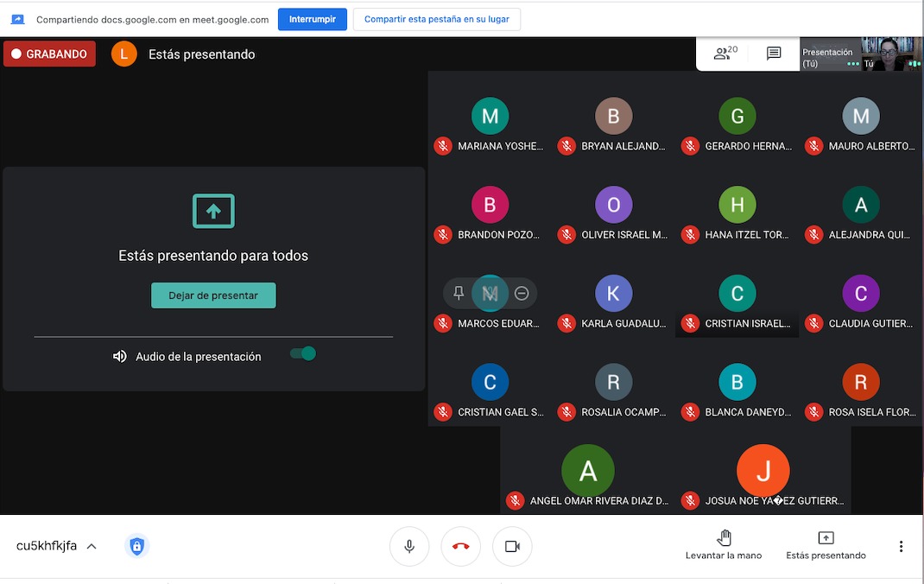Screen dimensions: 924x584
Task: Click Compartir esta pestaña en su lugar
Action: click(436, 19)
